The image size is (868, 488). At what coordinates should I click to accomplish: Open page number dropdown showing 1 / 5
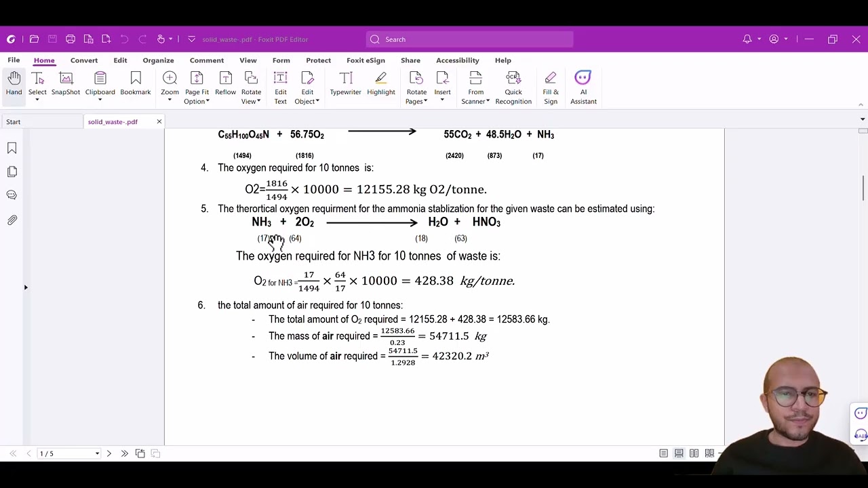click(97, 453)
